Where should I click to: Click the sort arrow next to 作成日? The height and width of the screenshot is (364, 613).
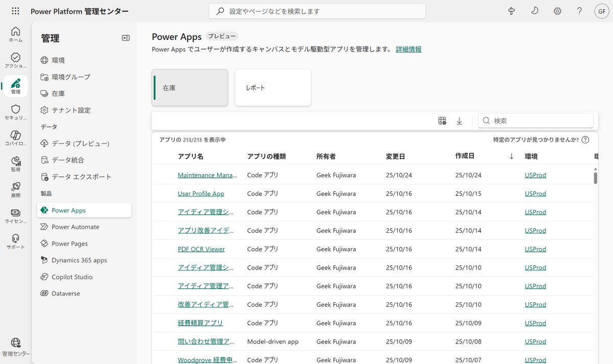pyautogui.click(x=511, y=156)
